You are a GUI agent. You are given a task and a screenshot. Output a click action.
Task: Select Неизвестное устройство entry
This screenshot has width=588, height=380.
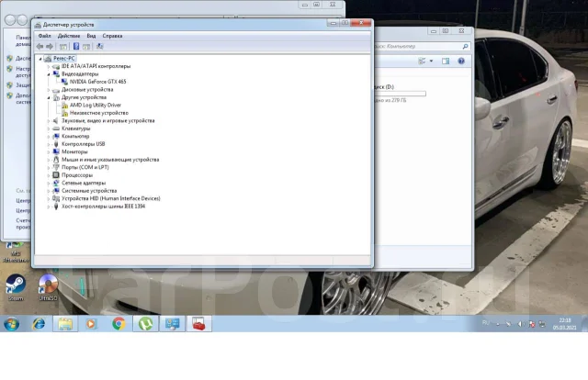(x=99, y=113)
